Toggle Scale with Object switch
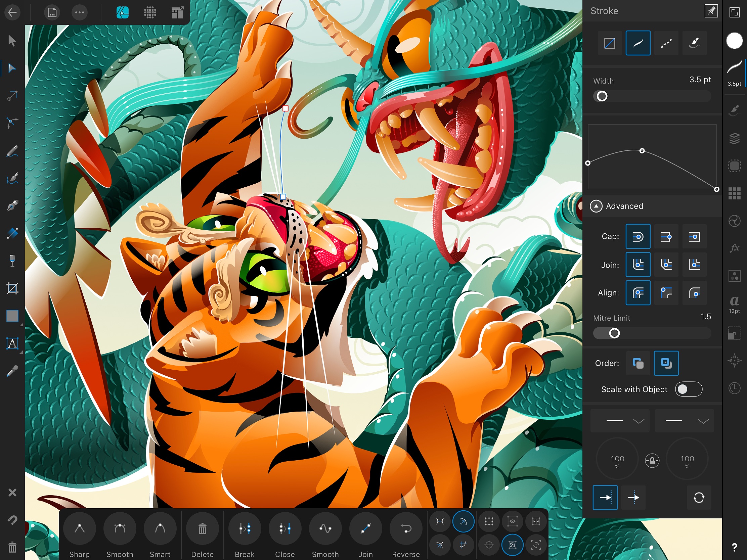The width and height of the screenshot is (747, 560). (689, 389)
